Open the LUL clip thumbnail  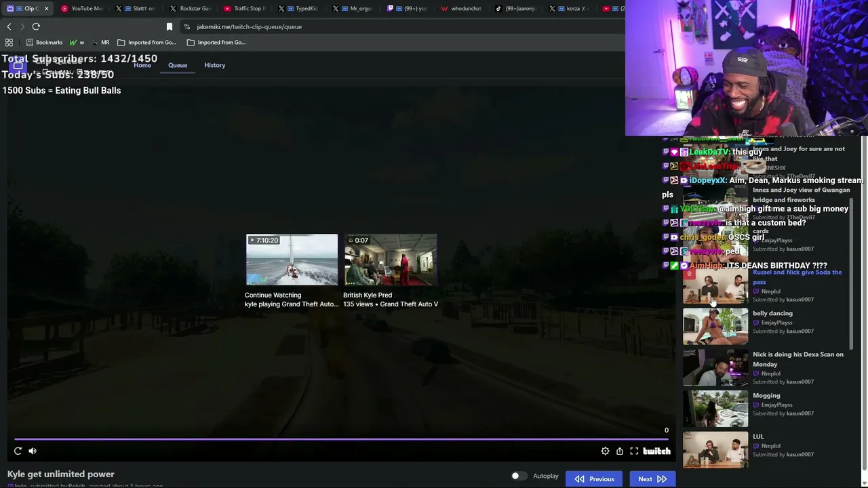pos(715,449)
